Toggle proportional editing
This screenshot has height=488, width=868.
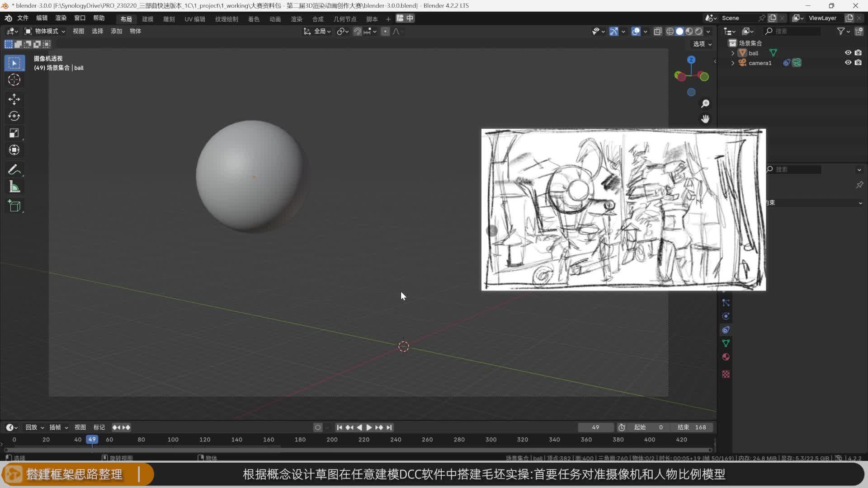pyautogui.click(x=385, y=31)
